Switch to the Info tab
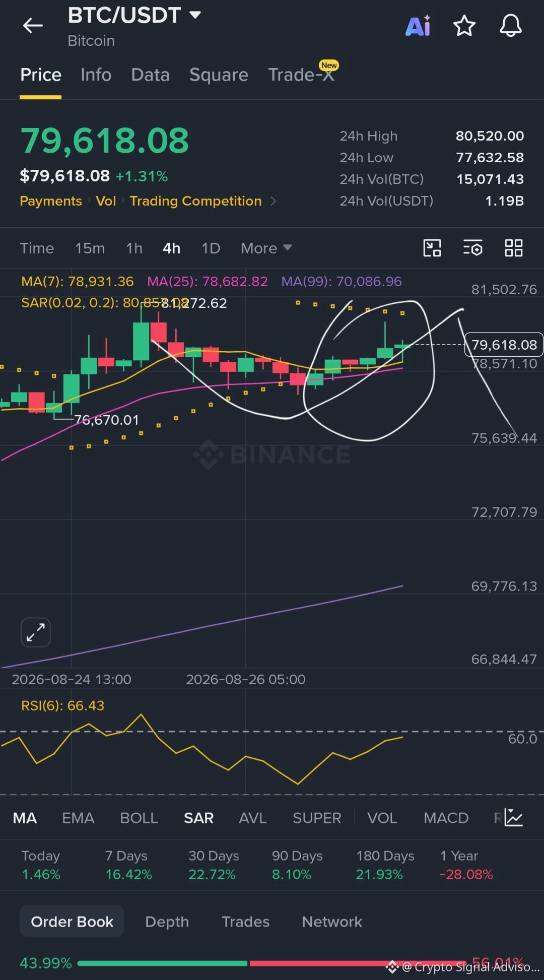Viewport: 544px width, 980px height. [x=96, y=75]
